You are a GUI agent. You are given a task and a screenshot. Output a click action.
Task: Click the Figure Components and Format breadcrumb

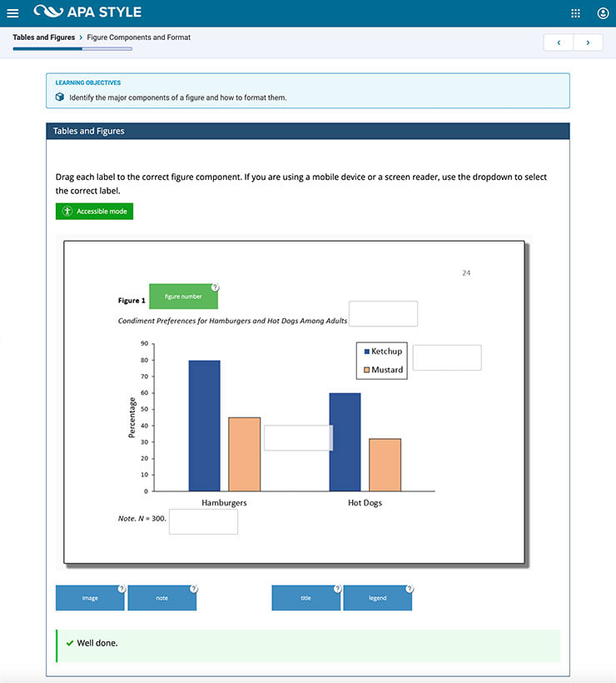138,37
